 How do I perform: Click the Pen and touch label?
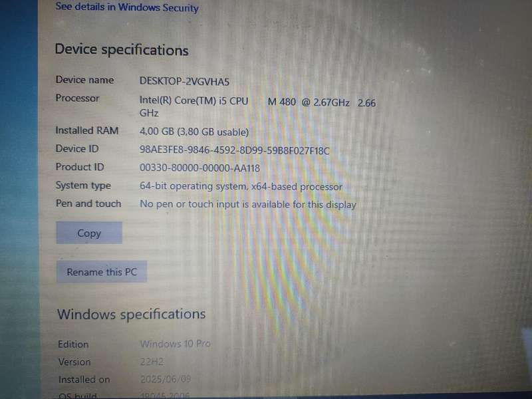[88, 203]
